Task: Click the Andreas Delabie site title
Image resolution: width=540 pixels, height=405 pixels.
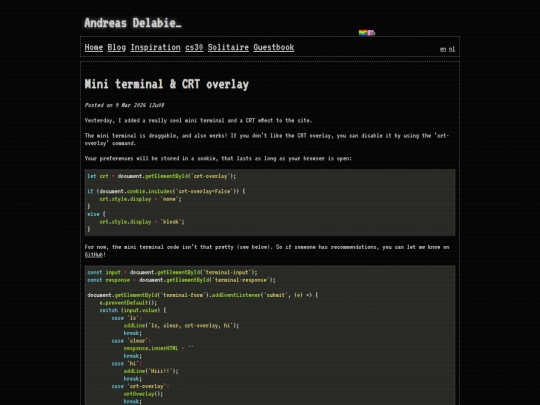Action: 133,23
